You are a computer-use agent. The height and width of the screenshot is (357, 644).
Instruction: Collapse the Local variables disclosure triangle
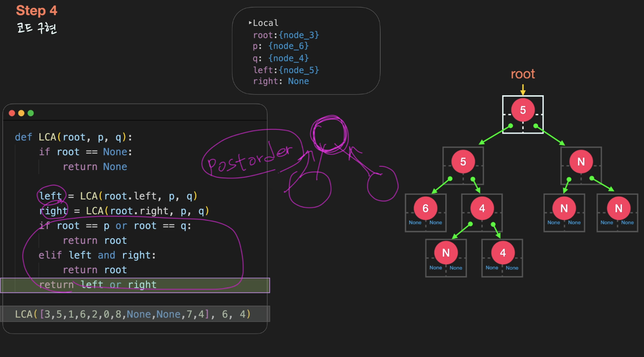(x=250, y=23)
